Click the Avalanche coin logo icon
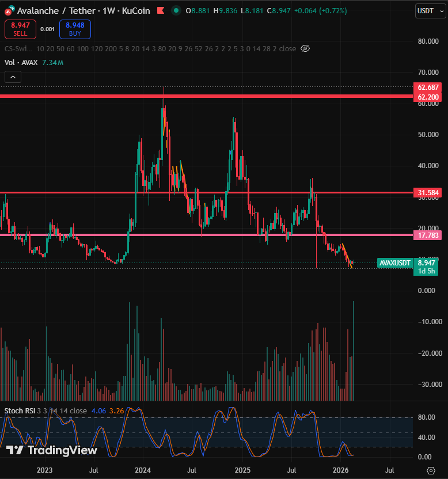This screenshot has width=448, height=479. click(x=9, y=11)
